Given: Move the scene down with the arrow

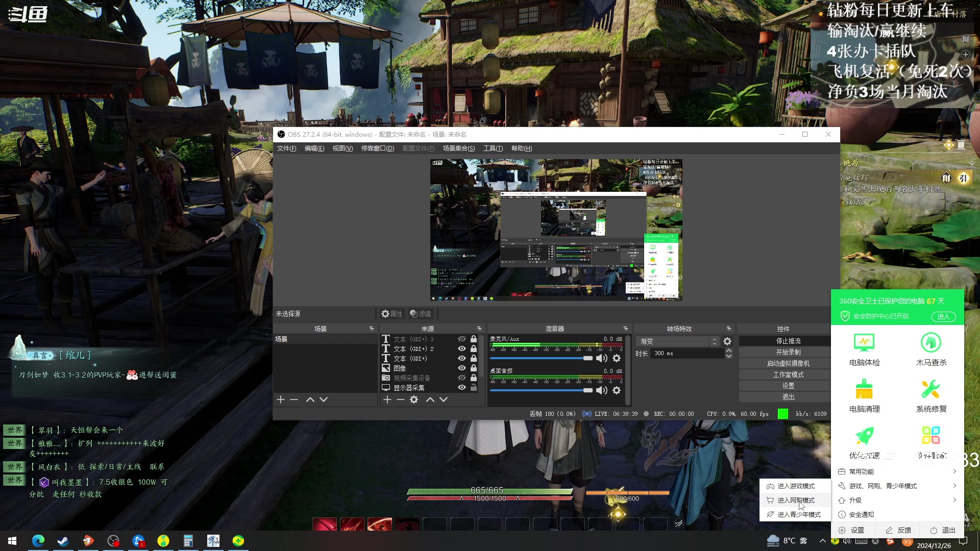Looking at the screenshot, I should point(324,399).
